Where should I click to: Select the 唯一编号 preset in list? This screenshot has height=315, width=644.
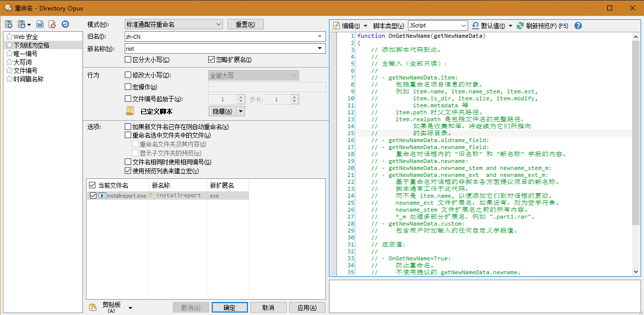click(x=25, y=54)
